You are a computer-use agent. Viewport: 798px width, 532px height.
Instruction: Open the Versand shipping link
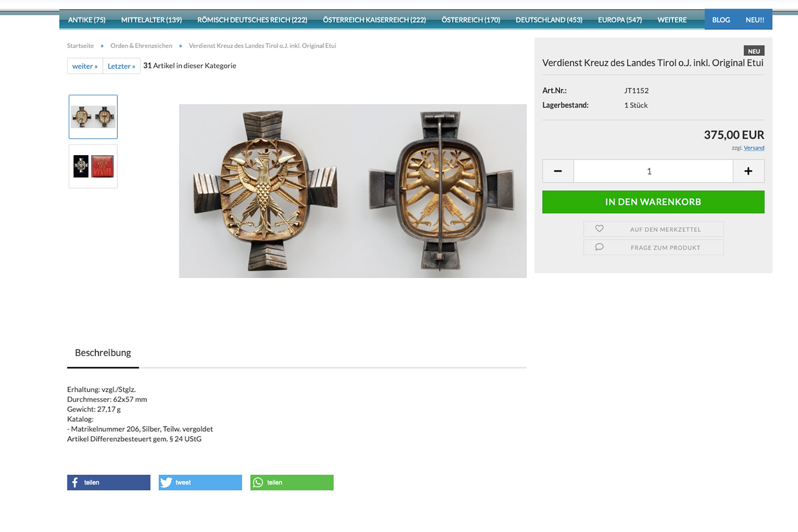click(754, 148)
